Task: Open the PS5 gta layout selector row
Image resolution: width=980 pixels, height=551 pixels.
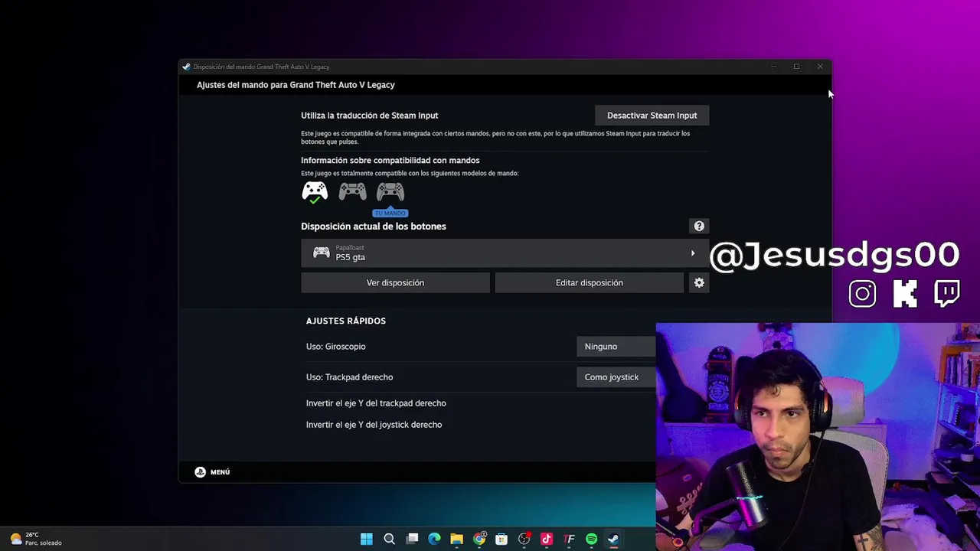Action: click(x=505, y=253)
